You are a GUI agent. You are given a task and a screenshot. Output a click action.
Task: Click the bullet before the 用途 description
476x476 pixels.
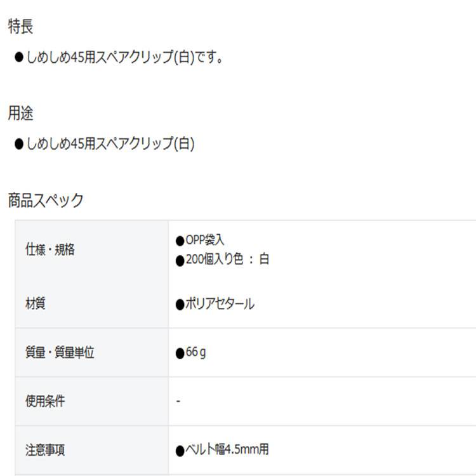tap(18, 144)
